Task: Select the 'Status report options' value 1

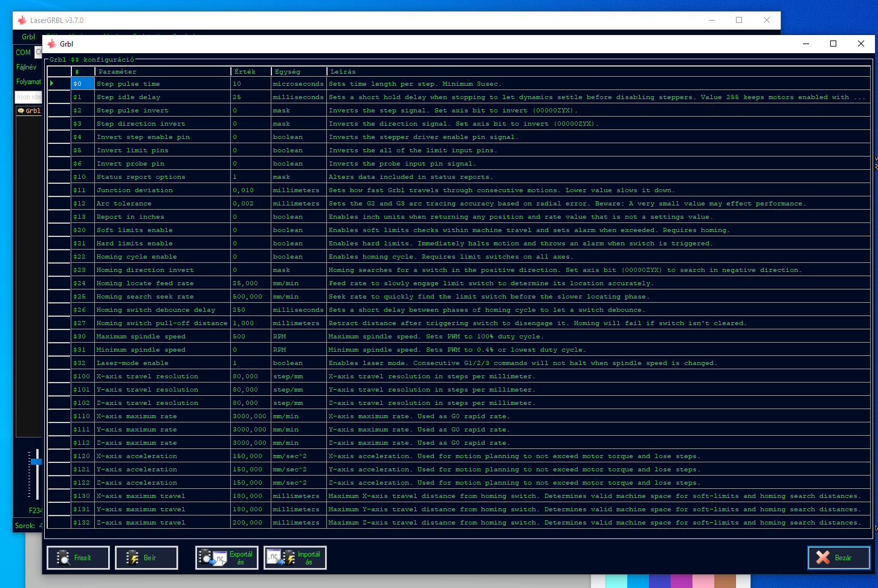Action: 251,177
